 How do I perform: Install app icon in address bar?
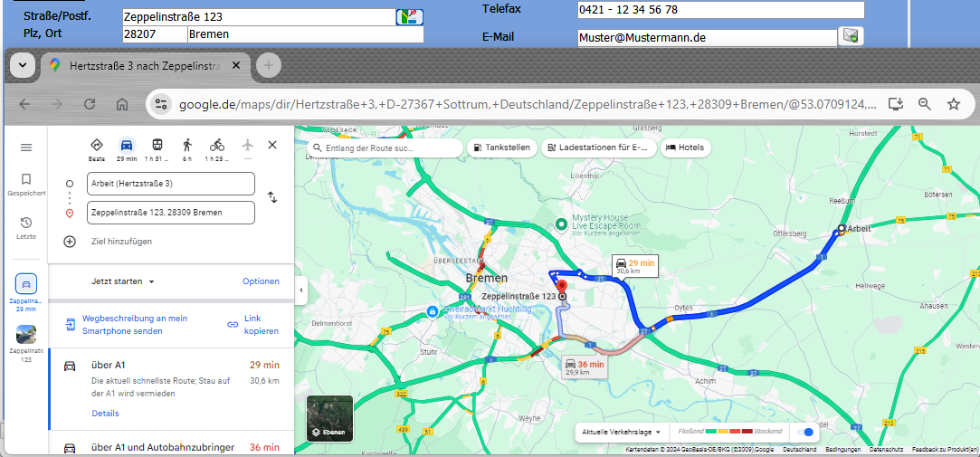[895, 104]
